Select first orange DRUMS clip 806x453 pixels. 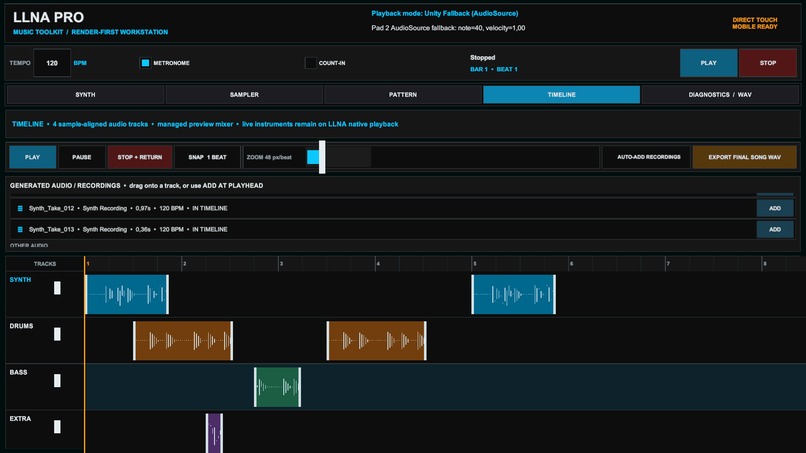[x=183, y=340]
